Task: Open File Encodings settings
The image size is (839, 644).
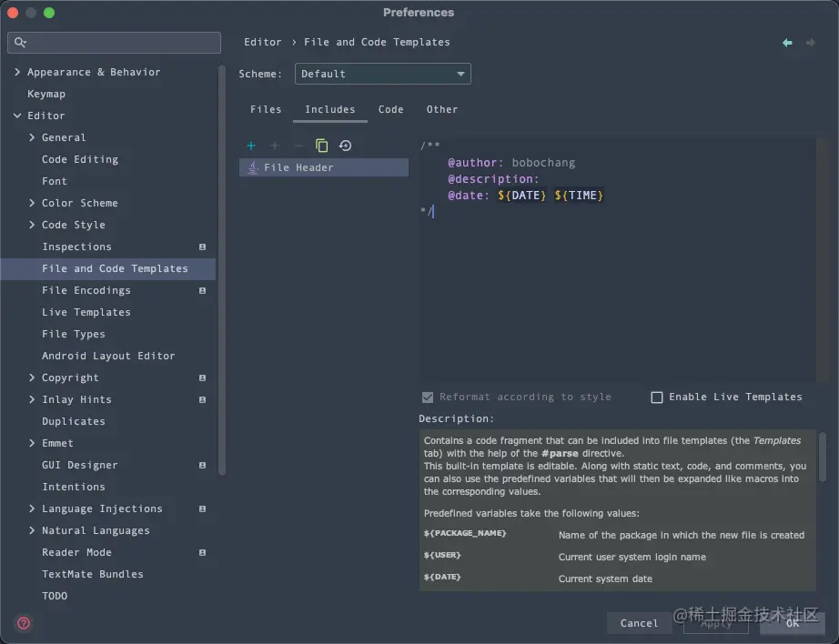Action: (x=86, y=290)
